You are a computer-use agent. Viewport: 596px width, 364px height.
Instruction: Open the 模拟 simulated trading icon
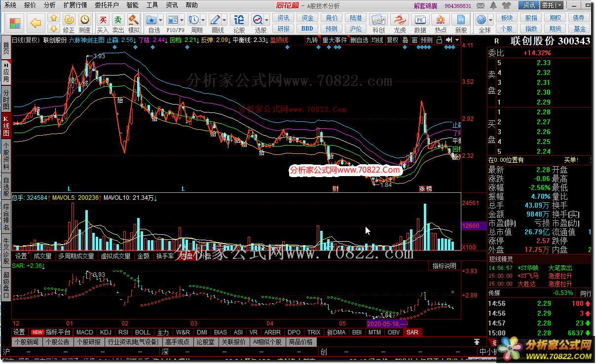133,23
